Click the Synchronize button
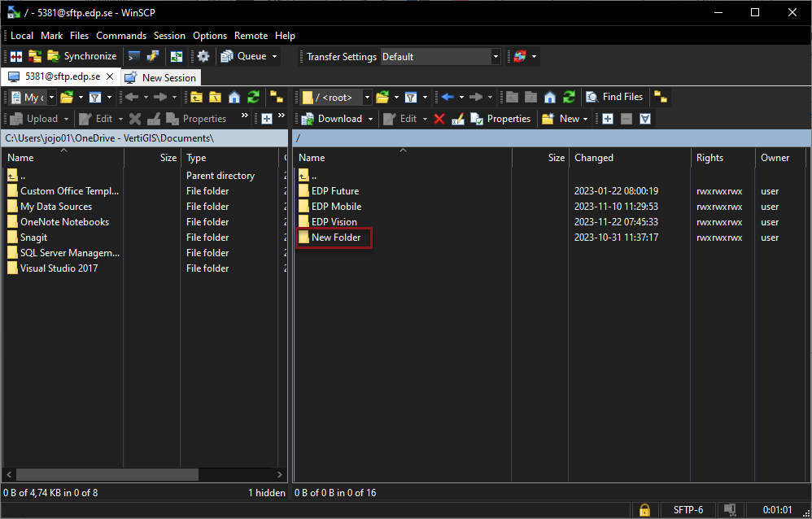Image resolution: width=812 pixels, height=519 pixels. tap(82, 56)
